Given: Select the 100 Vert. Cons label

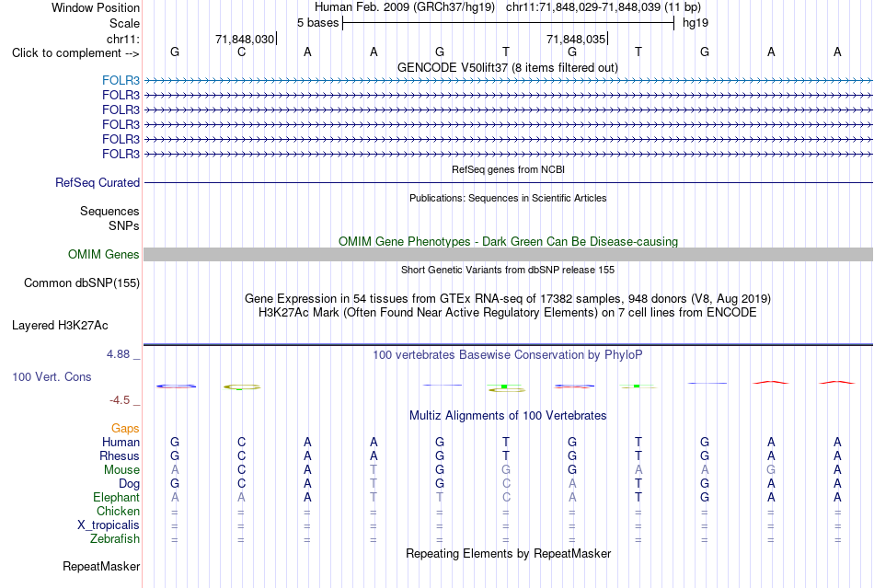Looking at the screenshot, I should pyautogui.click(x=52, y=376).
